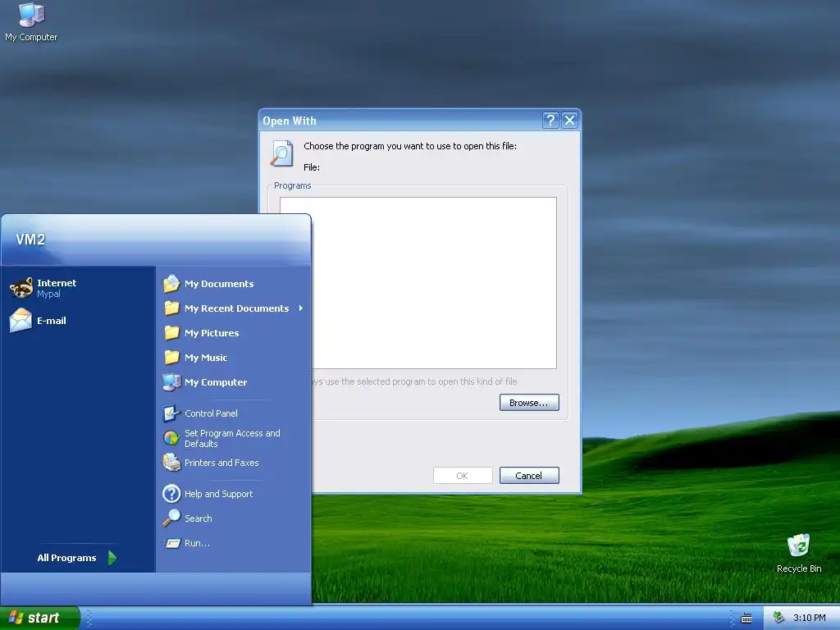Click Browse... in Open With dialog
Image resolution: width=840 pixels, height=630 pixels.
click(x=529, y=402)
